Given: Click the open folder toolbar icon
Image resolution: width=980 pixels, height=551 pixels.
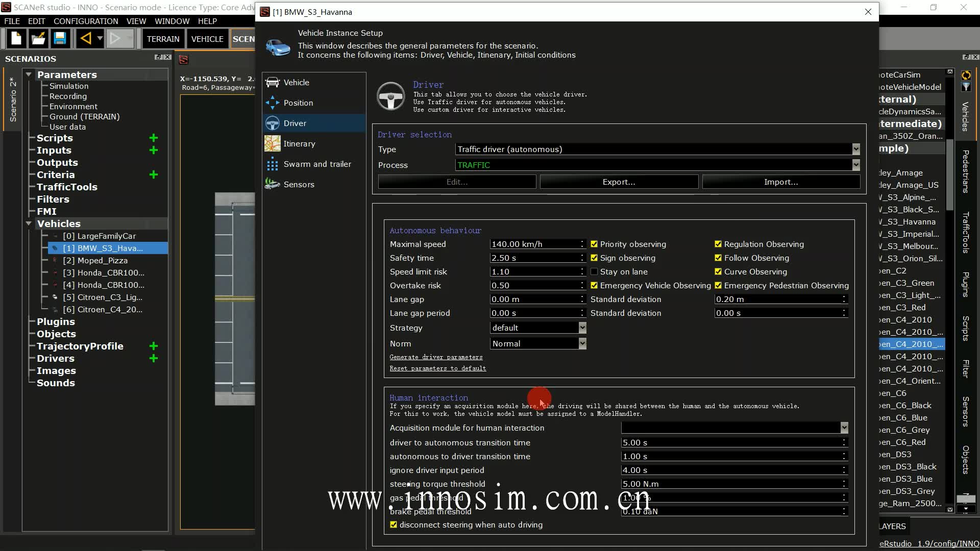Looking at the screenshot, I should pyautogui.click(x=38, y=38).
